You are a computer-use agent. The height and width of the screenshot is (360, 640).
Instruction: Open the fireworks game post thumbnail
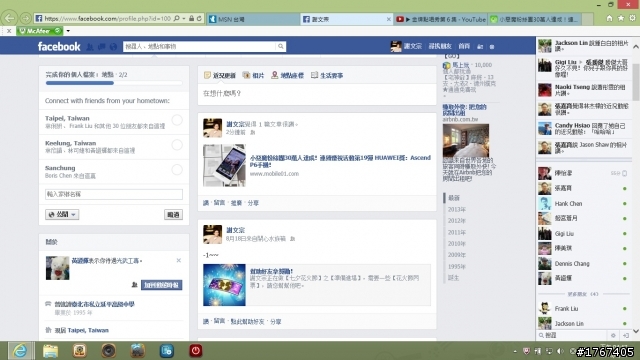(224, 285)
